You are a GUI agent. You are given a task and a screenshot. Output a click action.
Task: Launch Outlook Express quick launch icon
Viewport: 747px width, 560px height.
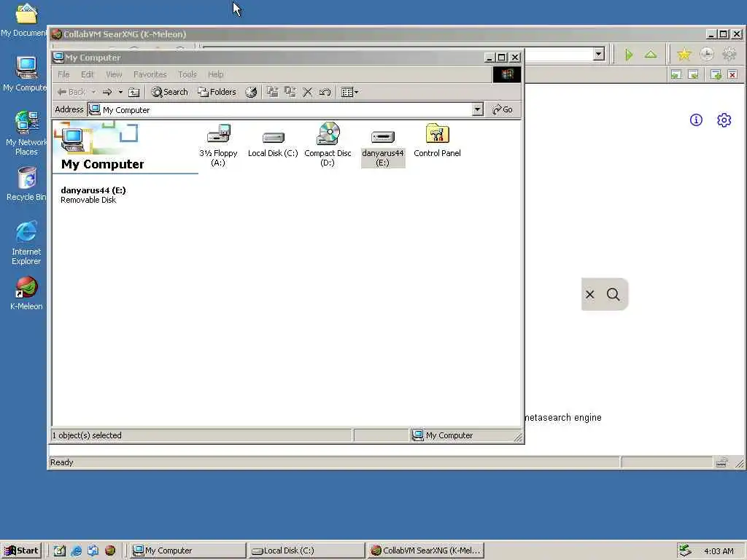click(93, 551)
